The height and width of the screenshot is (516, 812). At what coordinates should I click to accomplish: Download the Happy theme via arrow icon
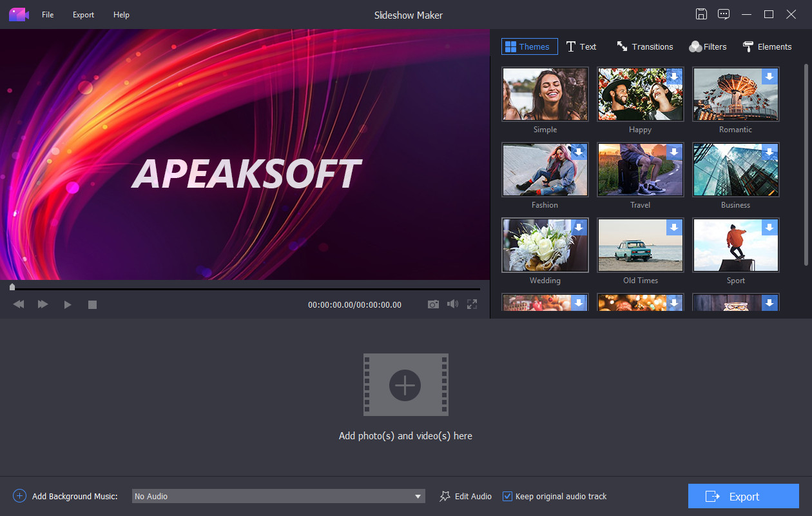(x=674, y=77)
